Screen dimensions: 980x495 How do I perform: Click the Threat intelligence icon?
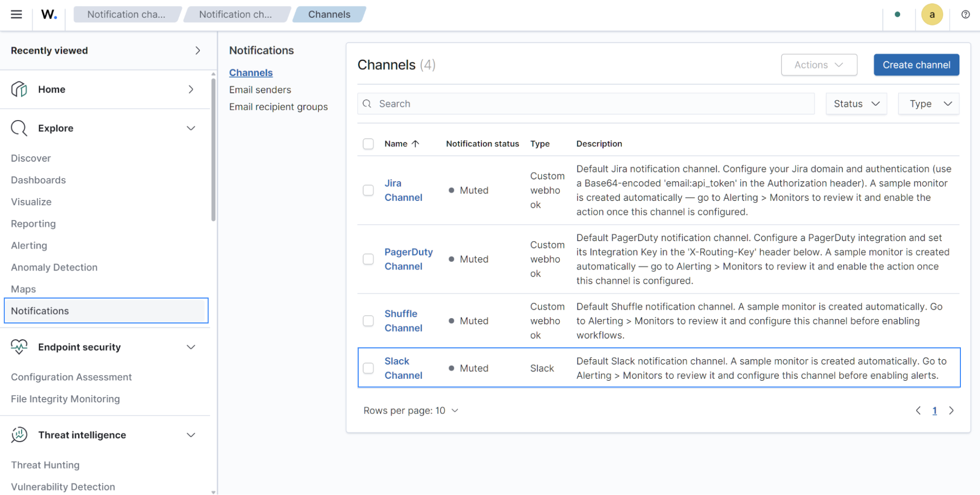19,435
